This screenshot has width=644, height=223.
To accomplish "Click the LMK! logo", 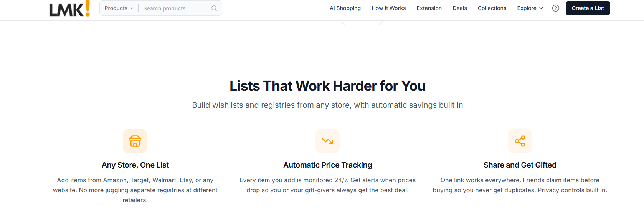I will (x=69, y=8).
